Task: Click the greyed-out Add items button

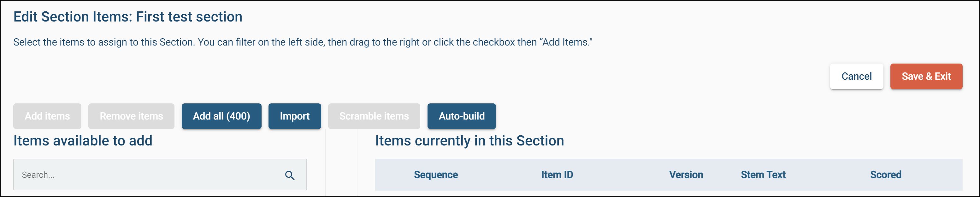Action: click(47, 116)
